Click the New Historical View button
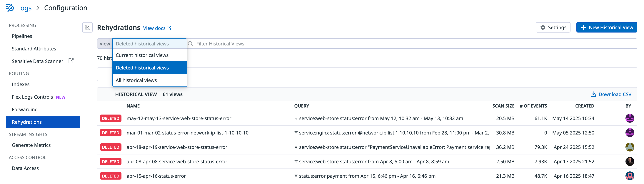 pos(606,27)
